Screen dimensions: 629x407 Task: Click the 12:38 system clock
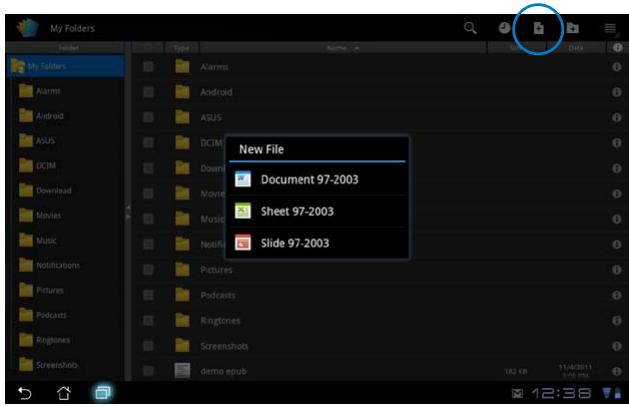[x=561, y=393]
